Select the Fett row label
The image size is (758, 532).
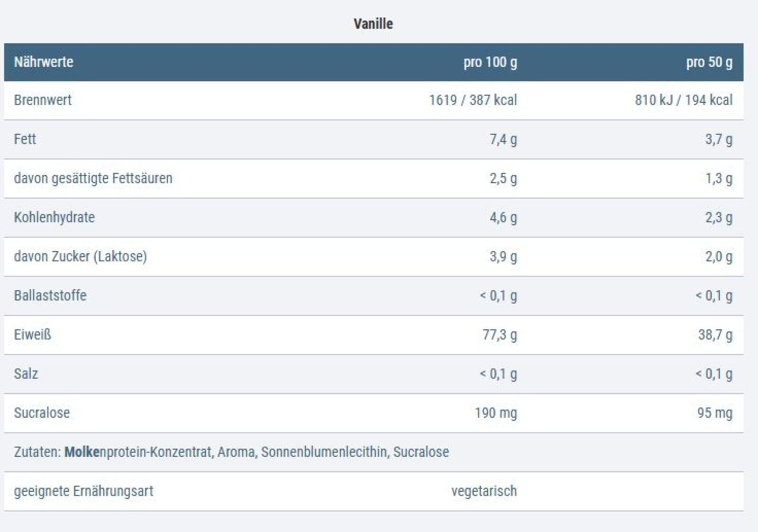[x=25, y=139]
